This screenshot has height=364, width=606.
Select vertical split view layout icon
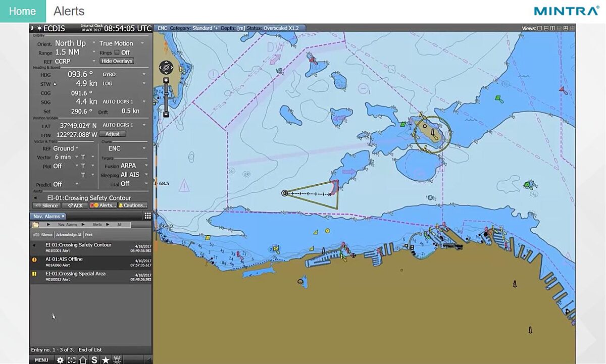click(x=553, y=28)
